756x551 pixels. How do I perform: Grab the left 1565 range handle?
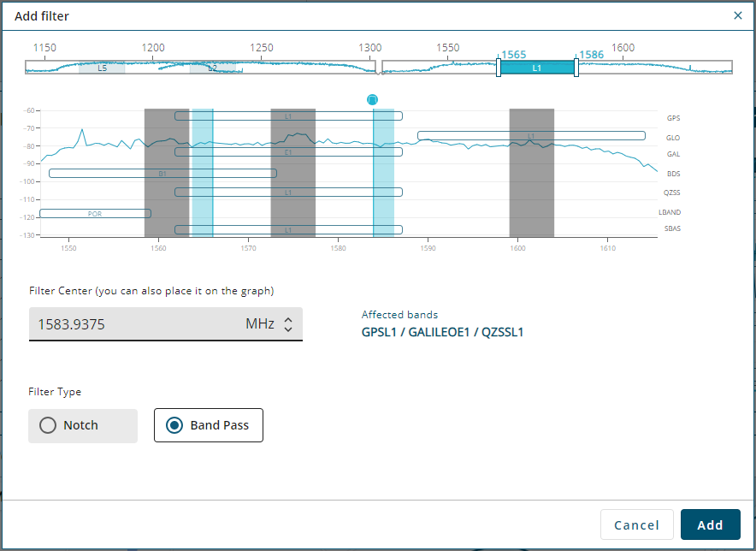499,68
